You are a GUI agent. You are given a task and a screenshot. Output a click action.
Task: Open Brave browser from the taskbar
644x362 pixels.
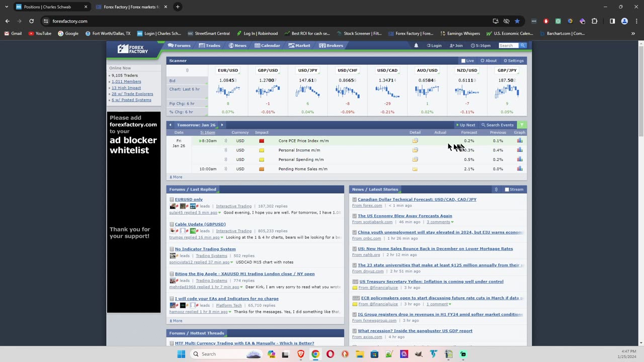click(x=301, y=354)
